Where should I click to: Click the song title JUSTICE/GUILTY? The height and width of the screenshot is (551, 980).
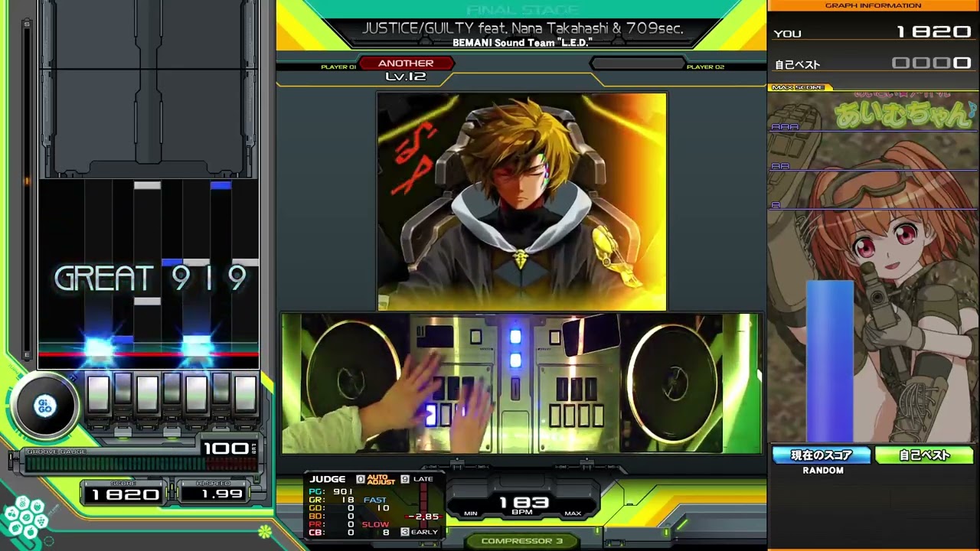click(522, 28)
